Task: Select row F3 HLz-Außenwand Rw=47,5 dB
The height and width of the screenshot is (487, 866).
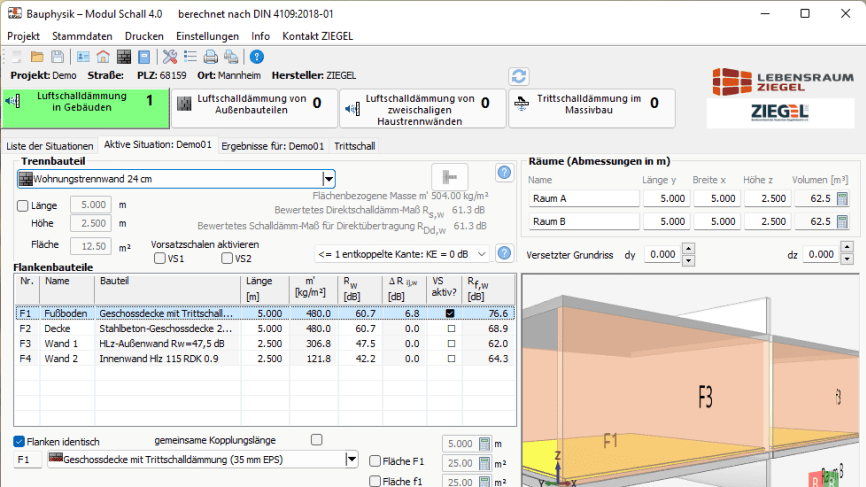Action: 265,343
